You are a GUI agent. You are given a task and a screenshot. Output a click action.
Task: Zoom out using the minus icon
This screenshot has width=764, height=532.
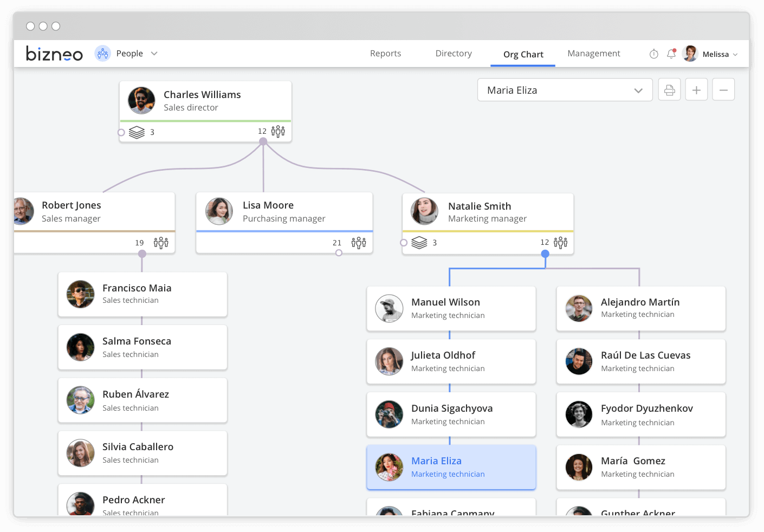pos(723,89)
